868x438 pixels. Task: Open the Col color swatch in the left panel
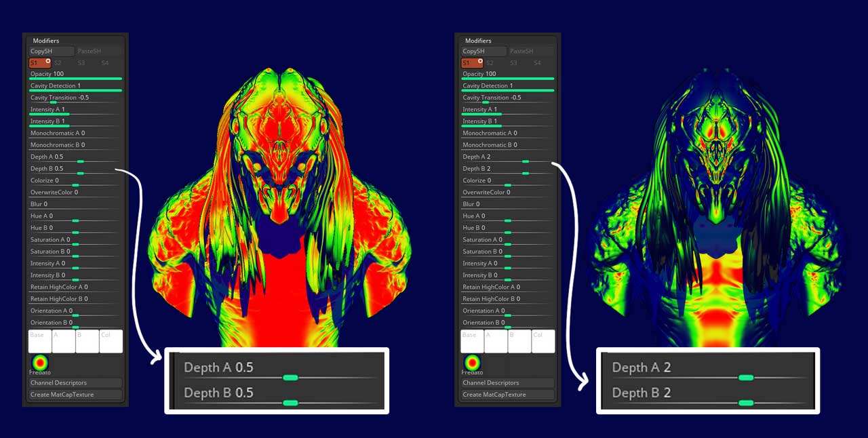111,341
